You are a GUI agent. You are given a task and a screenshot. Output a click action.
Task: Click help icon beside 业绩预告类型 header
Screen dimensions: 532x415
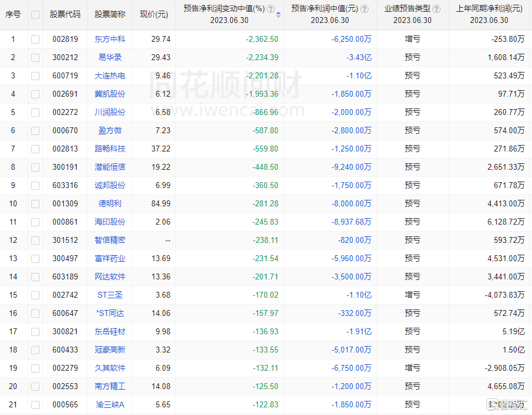pos(435,9)
